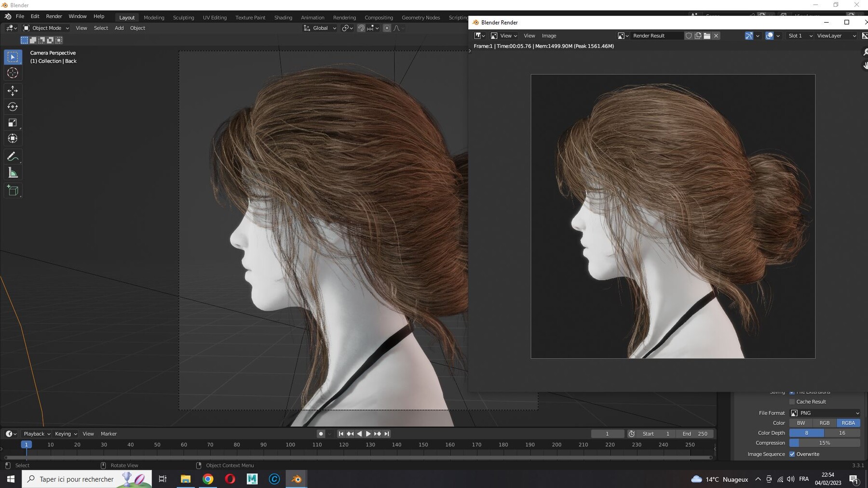This screenshot has height=488, width=868.
Task: Jump to previous keyframe
Action: coord(350,434)
